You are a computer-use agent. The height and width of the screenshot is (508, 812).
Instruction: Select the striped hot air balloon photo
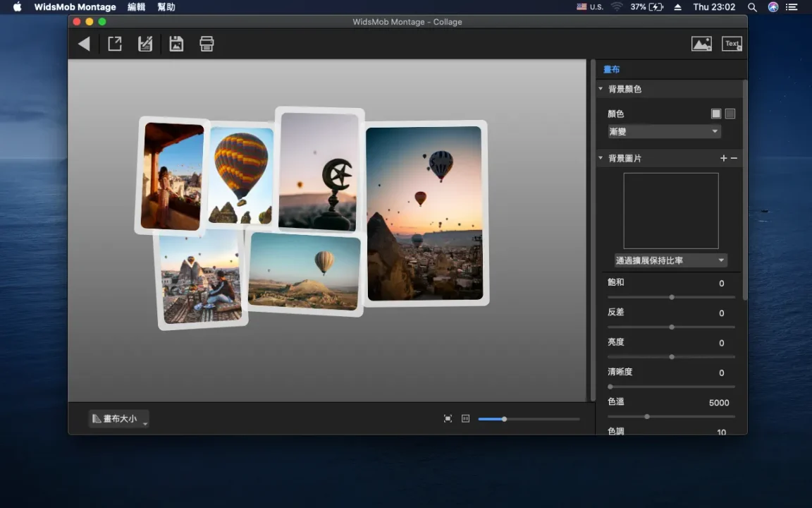241,175
